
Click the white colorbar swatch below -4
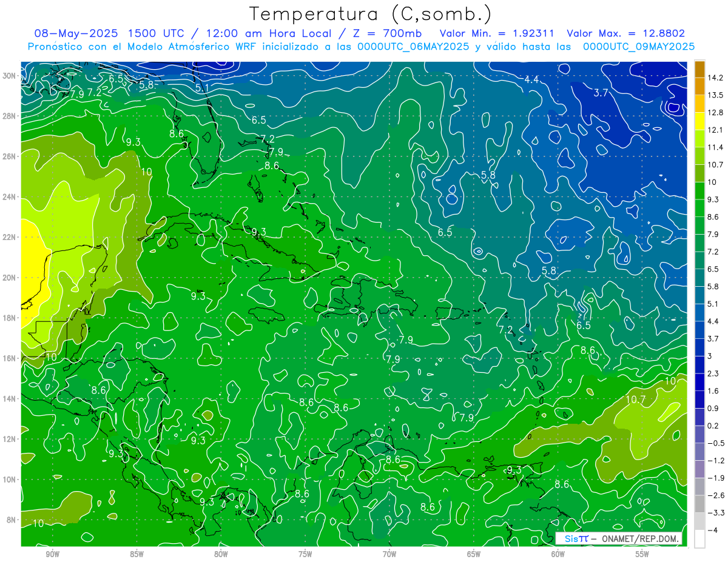699,538
